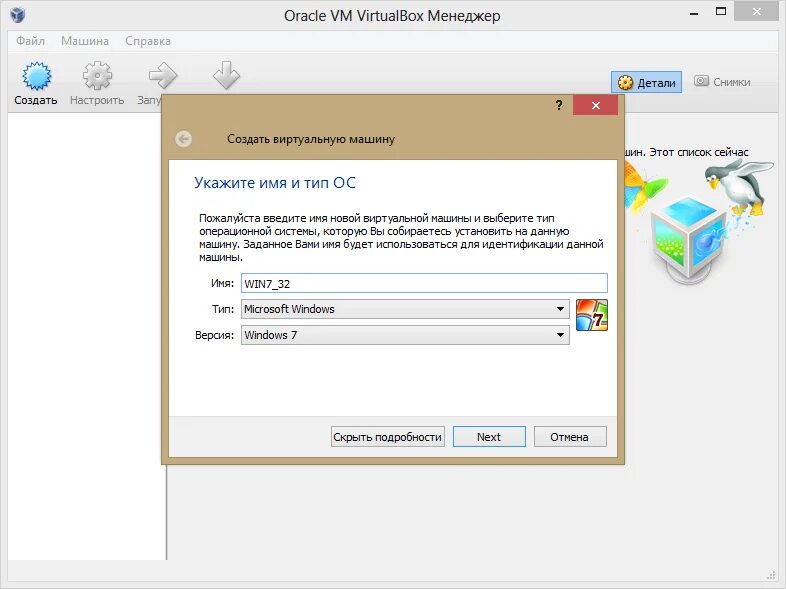Screen dimensions: 786x589
Task: Click the Отмена button
Action: point(570,437)
